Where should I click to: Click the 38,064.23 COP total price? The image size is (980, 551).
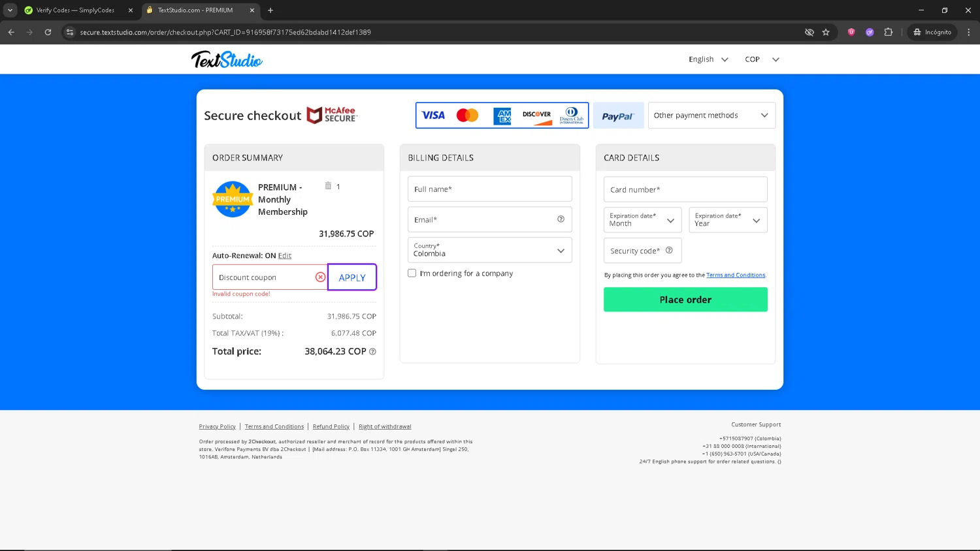tap(335, 351)
